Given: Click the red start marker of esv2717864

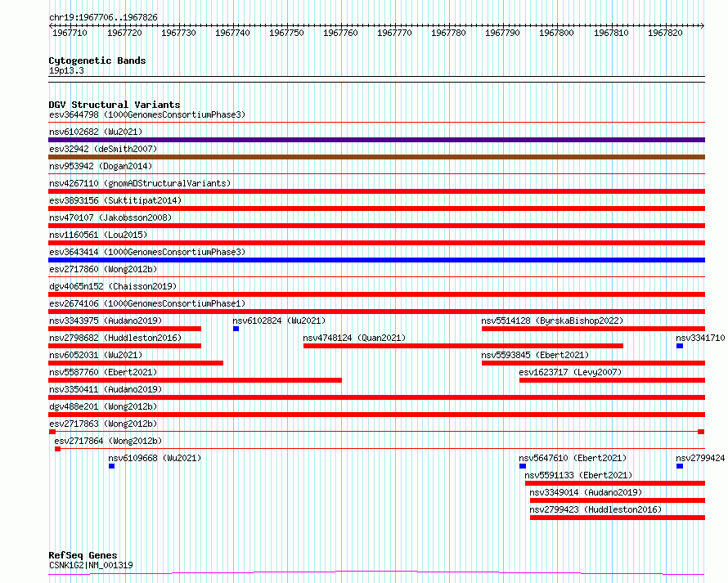Looking at the screenshot, I should (57, 449).
